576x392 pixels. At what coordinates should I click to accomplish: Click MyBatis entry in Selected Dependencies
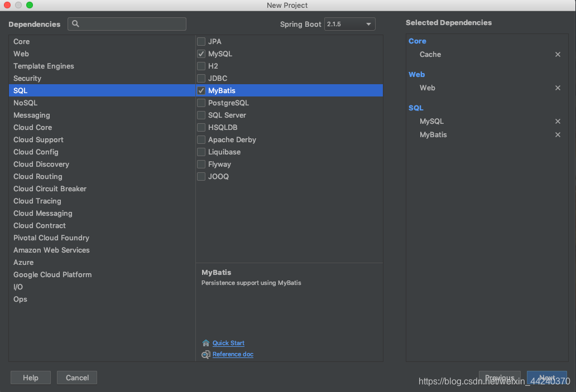click(x=433, y=135)
